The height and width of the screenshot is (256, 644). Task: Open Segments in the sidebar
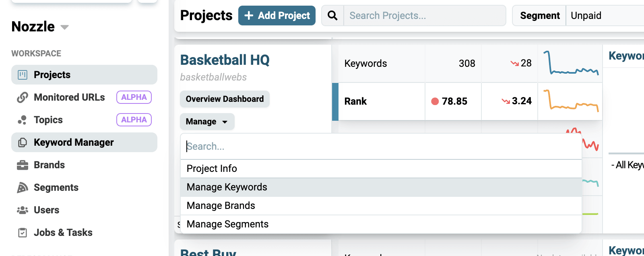(84, 188)
